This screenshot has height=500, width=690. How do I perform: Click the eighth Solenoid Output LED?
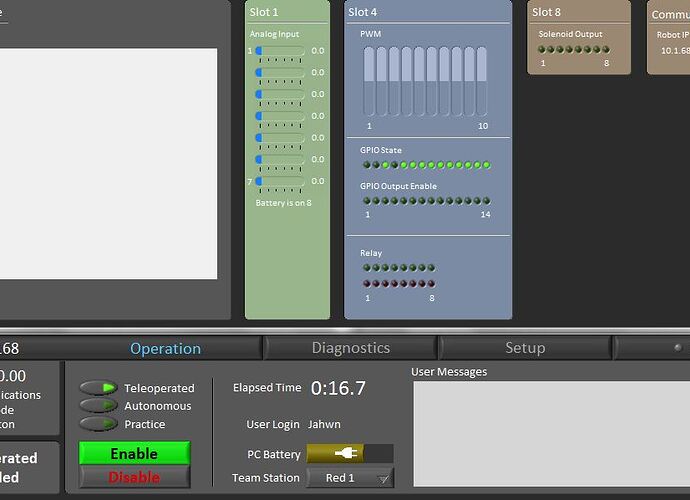(x=606, y=49)
